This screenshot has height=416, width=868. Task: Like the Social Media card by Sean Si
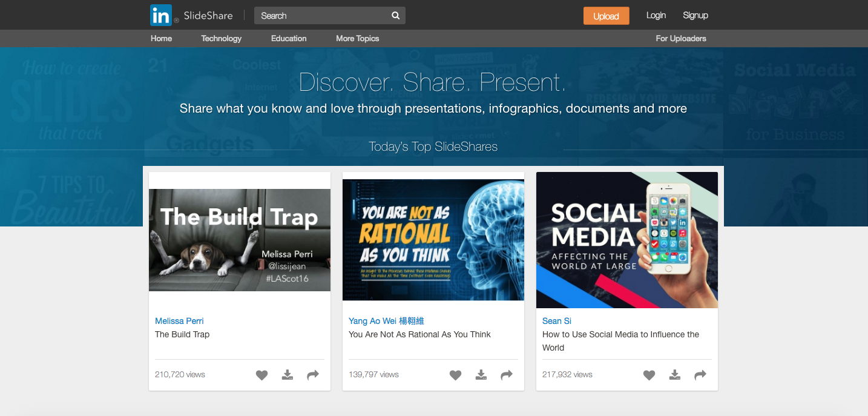point(649,375)
